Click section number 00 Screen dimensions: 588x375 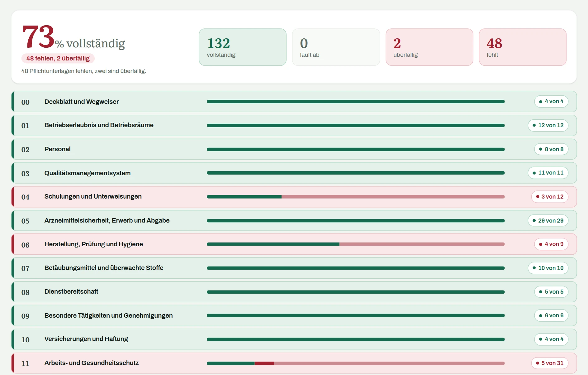click(26, 102)
